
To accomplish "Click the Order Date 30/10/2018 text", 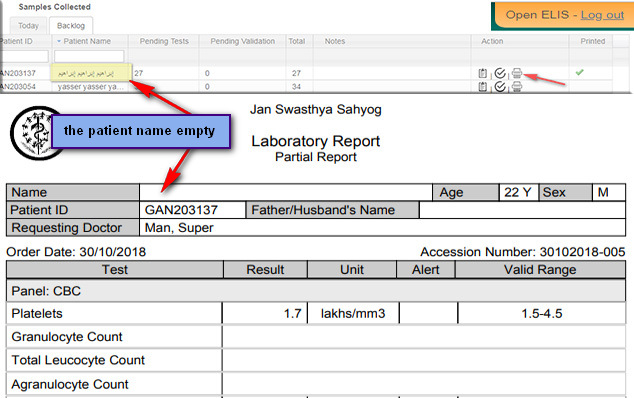I will click(76, 252).
